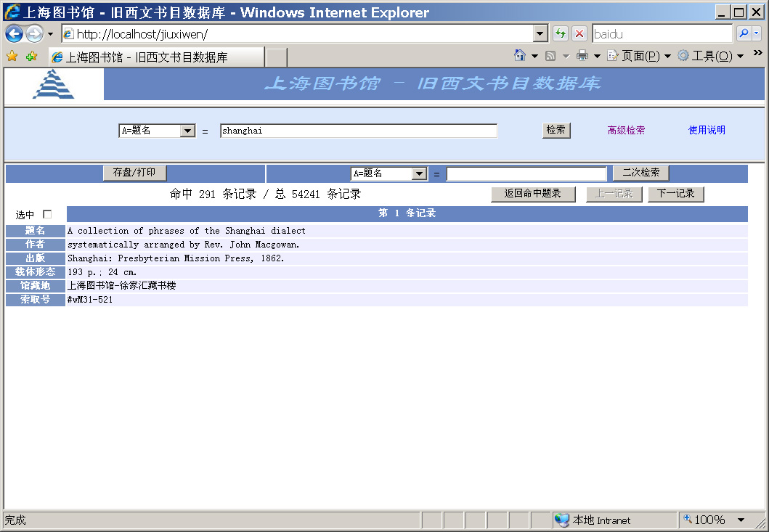Click the secondary search text box

point(526,173)
